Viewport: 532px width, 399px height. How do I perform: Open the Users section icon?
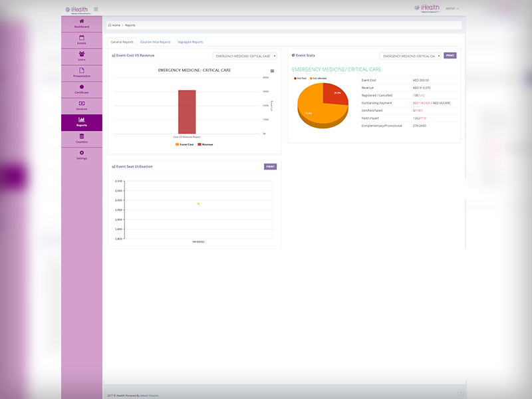coord(81,55)
